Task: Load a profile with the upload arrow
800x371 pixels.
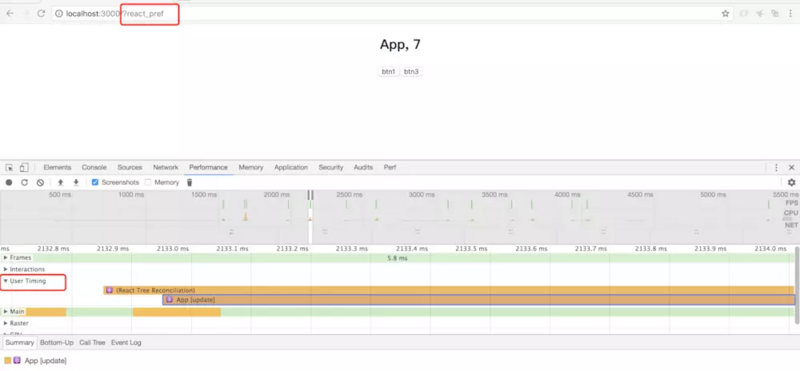Action: (60, 182)
